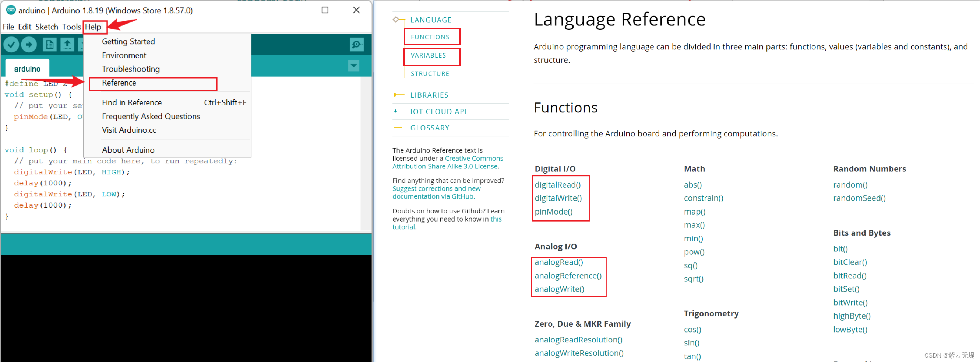Open FUNCTIONS in the reference sidebar
Viewport: 980px width, 362px height.
coord(430,37)
